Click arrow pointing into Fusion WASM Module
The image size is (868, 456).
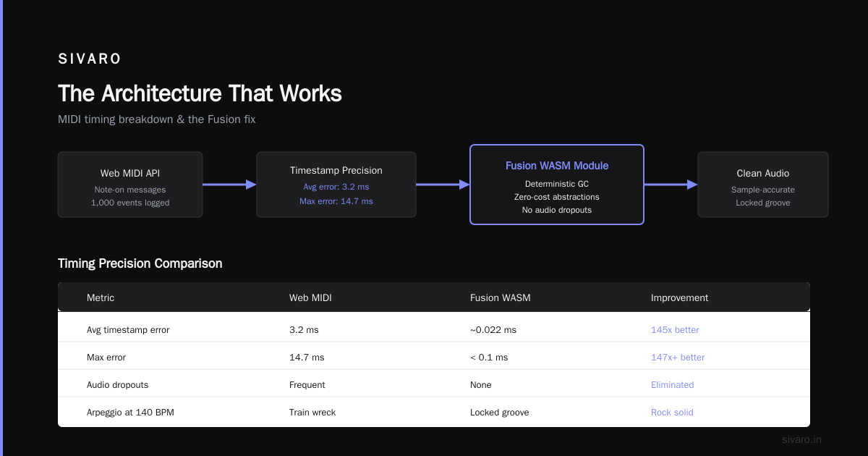click(443, 185)
